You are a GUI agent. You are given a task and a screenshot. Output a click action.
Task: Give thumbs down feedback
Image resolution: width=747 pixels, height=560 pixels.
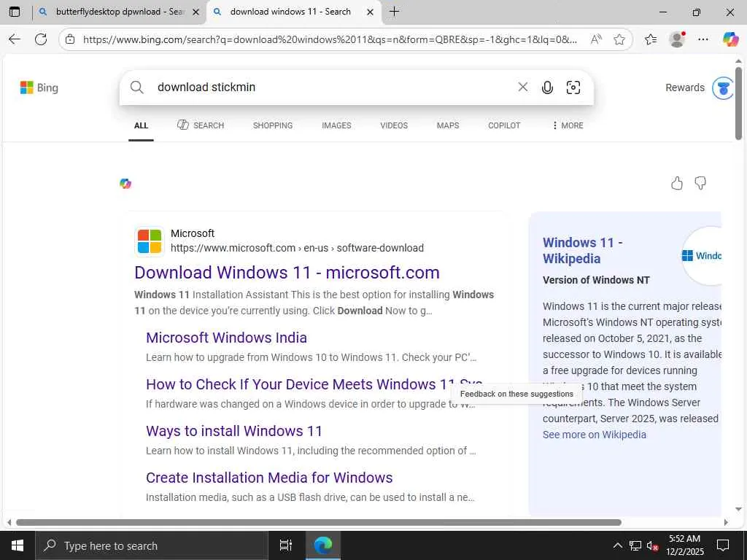[700, 183]
